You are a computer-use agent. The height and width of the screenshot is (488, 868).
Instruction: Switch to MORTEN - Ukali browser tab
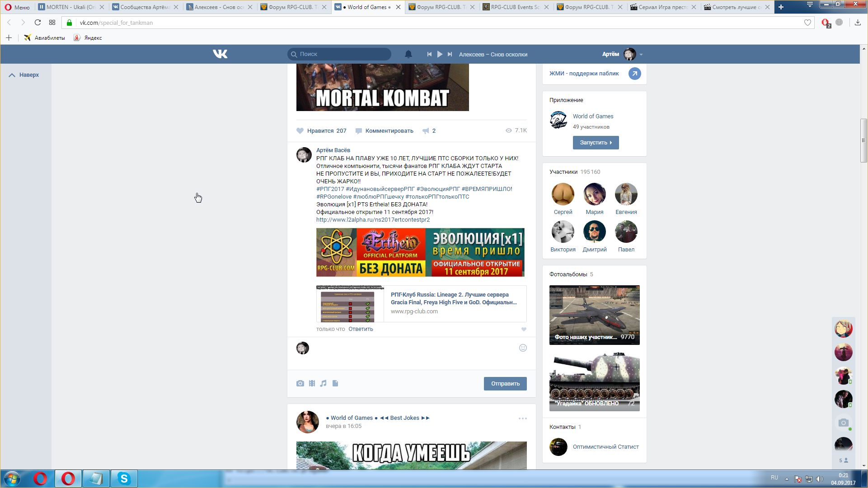[71, 7]
